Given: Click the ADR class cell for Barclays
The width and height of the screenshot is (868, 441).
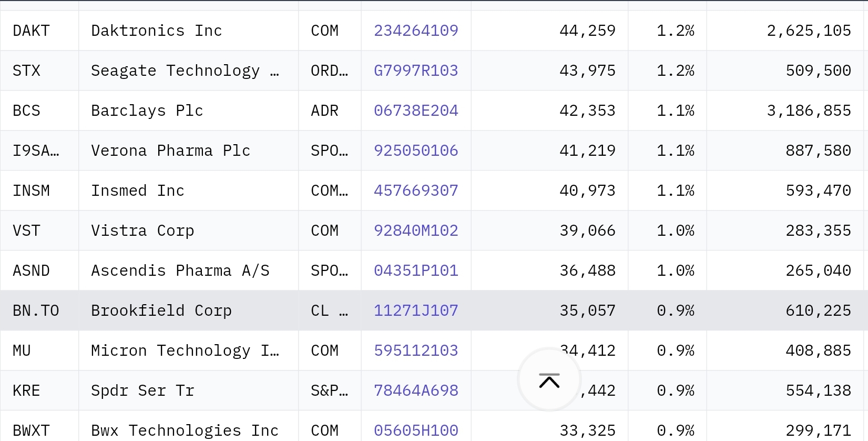Looking at the screenshot, I should click(x=330, y=111).
